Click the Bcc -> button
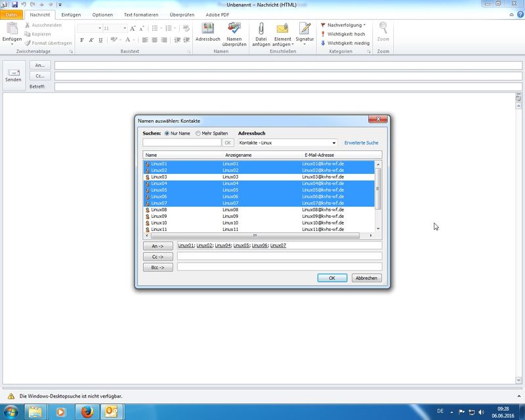This screenshot has width=525, height=420. (x=157, y=267)
